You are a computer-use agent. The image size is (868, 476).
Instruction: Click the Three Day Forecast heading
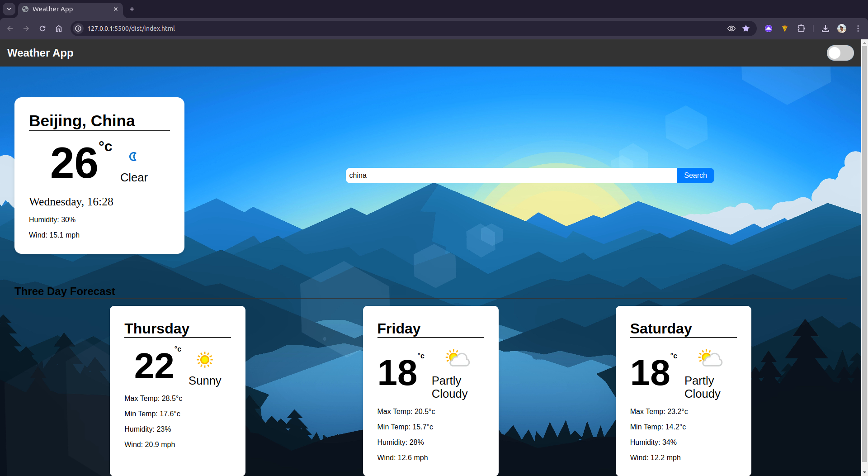click(65, 291)
